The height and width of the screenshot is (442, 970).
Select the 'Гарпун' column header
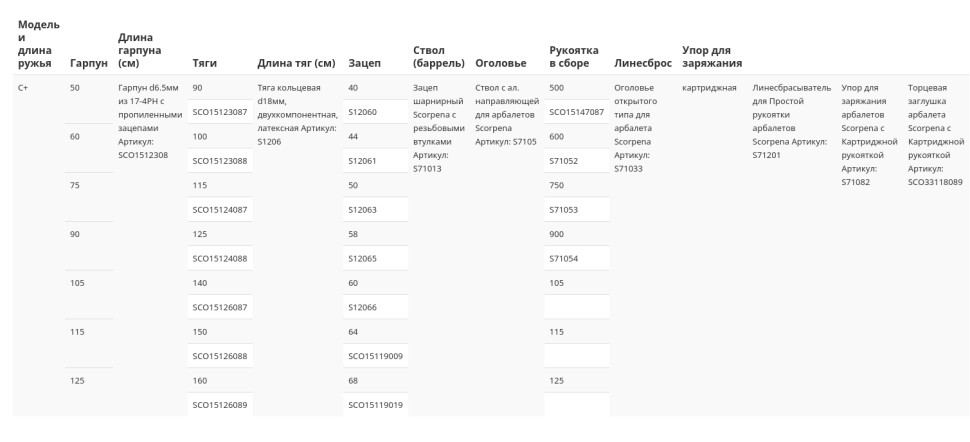pyautogui.click(x=89, y=63)
